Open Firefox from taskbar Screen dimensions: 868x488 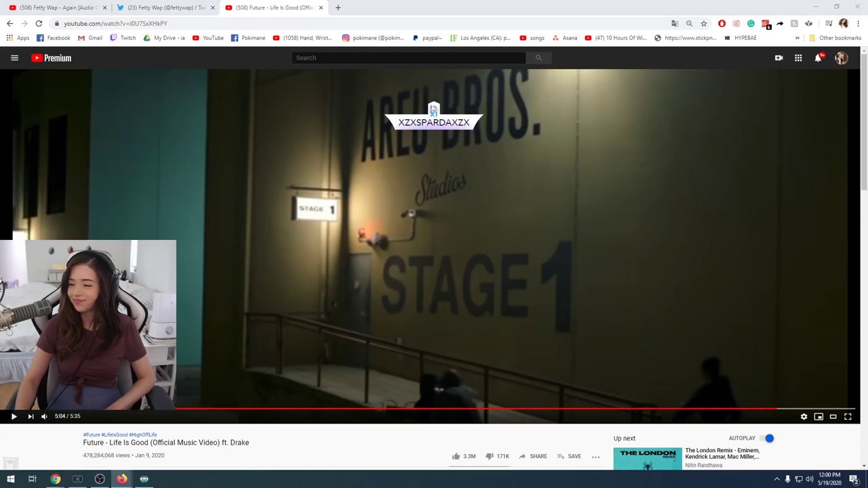122,479
